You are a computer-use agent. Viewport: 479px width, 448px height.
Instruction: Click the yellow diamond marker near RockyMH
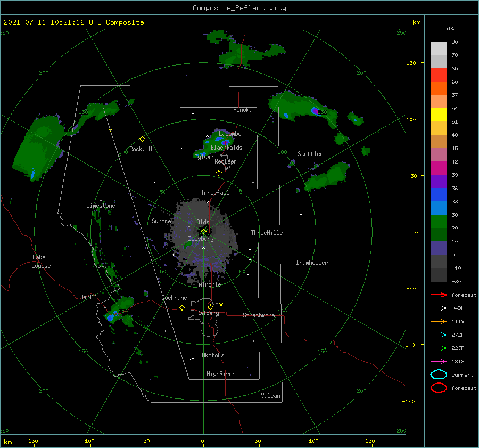pyautogui.click(x=142, y=139)
